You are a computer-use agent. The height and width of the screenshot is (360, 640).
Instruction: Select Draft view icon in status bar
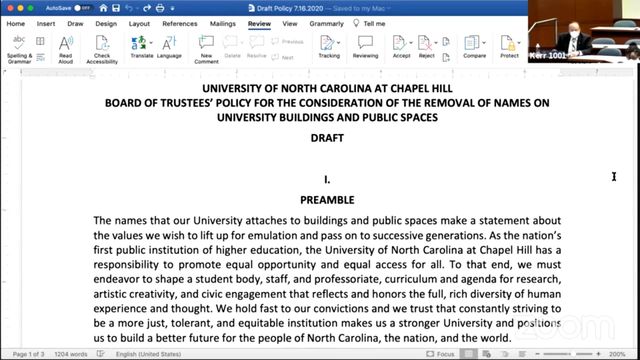[x=522, y=354]
